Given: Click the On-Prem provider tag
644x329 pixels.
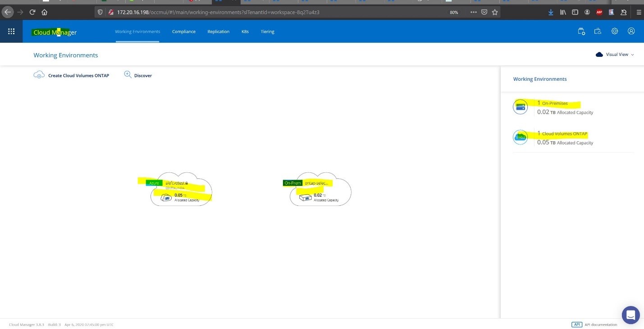Looking at the screenshot, I should [x=292, y=183].
